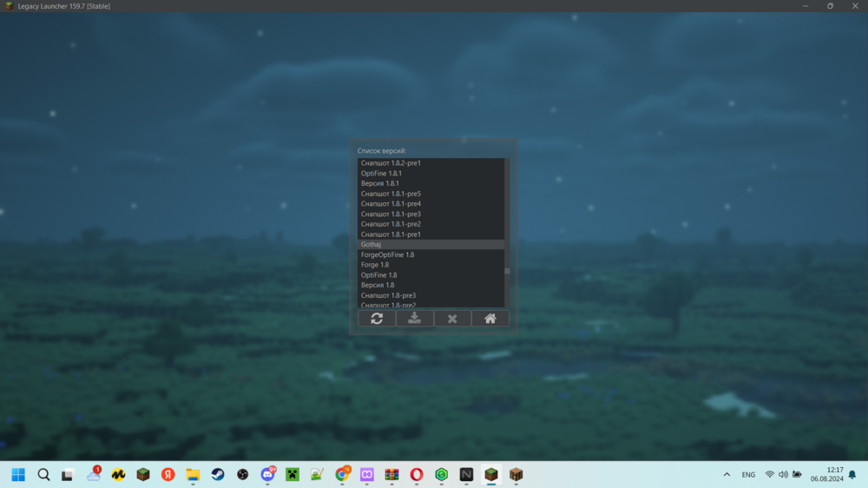Viewport: 868px width, 488px height.
Task: Open the crafting table icon in taskbar
Action: coord(516,475)
